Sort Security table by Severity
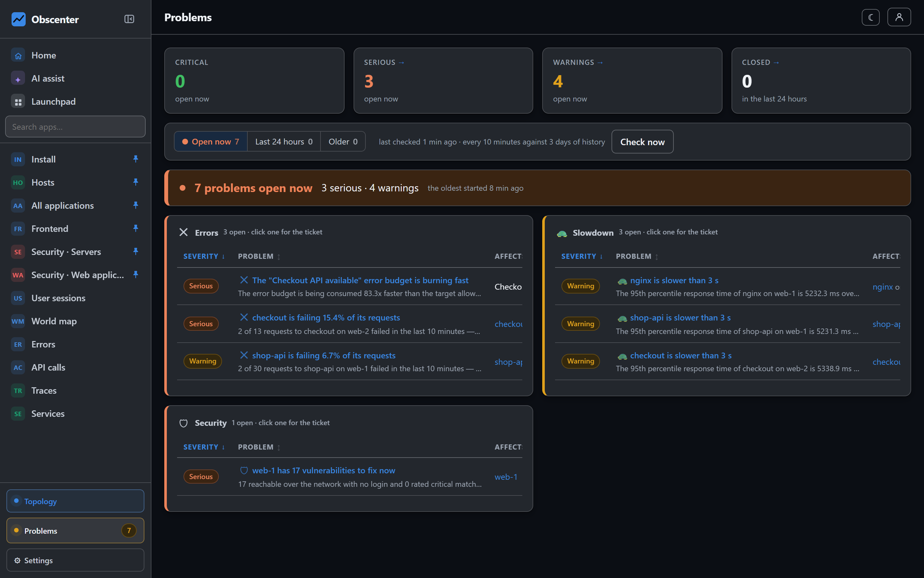The width and height of the screenshot is (924, 578). [x=204, y=447]
